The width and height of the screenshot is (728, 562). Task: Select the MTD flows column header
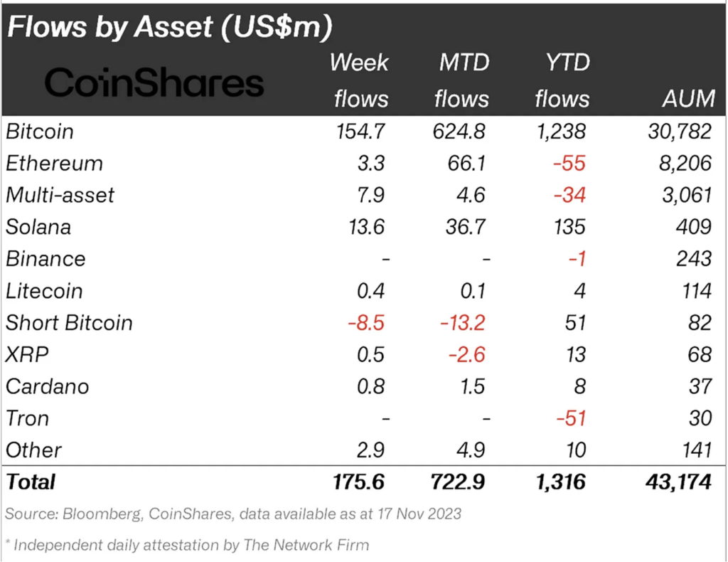pos(464,80)
